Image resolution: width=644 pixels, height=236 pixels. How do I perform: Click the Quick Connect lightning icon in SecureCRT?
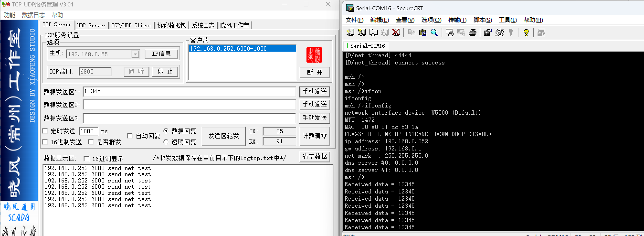pyautogui.click(x=361, y=32)
